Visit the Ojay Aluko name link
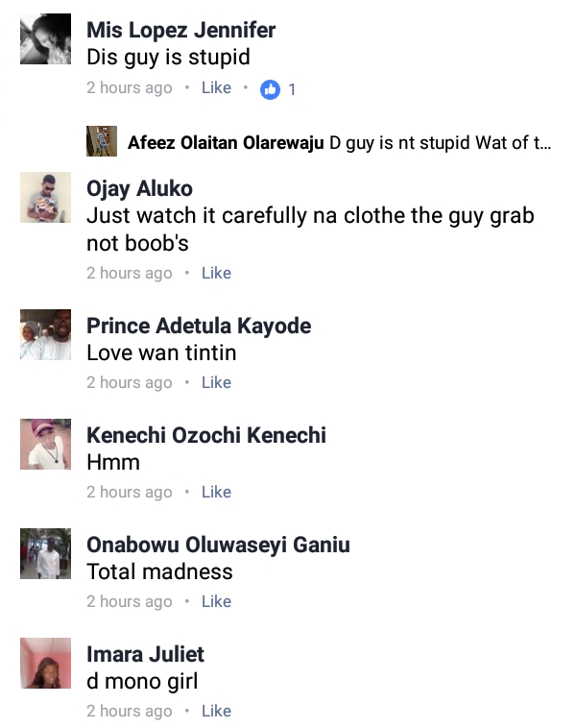 139,187
